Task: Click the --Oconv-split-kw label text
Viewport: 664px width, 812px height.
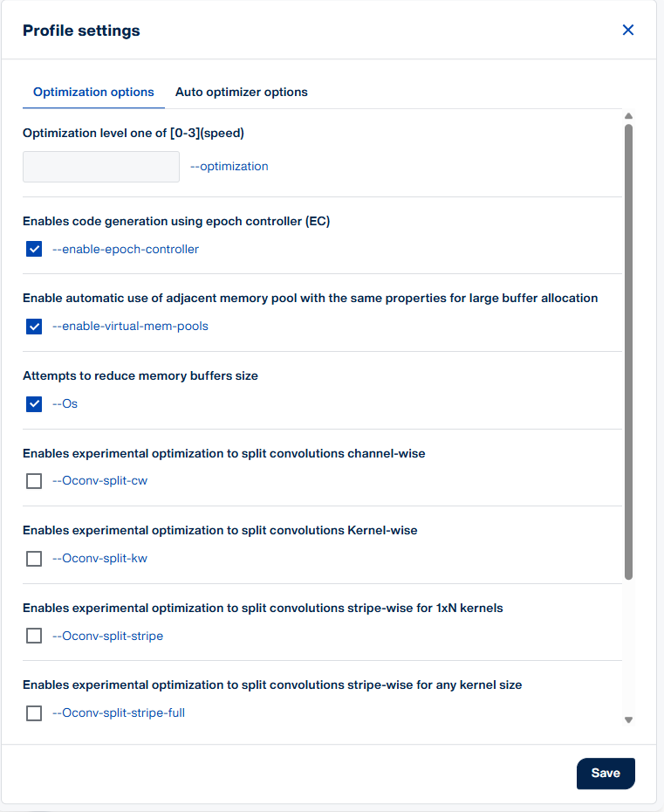Action: pos(99,558)
